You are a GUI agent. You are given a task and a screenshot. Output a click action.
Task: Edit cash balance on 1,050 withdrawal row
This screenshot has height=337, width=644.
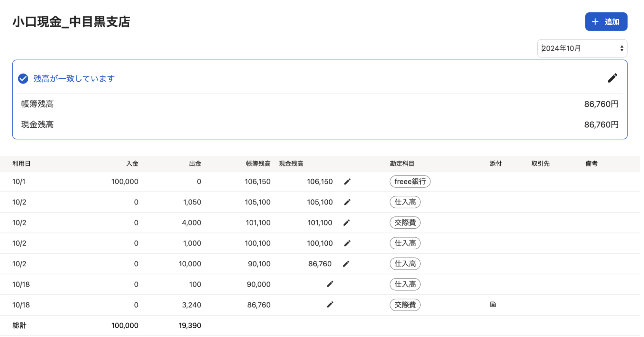[347, 202]
